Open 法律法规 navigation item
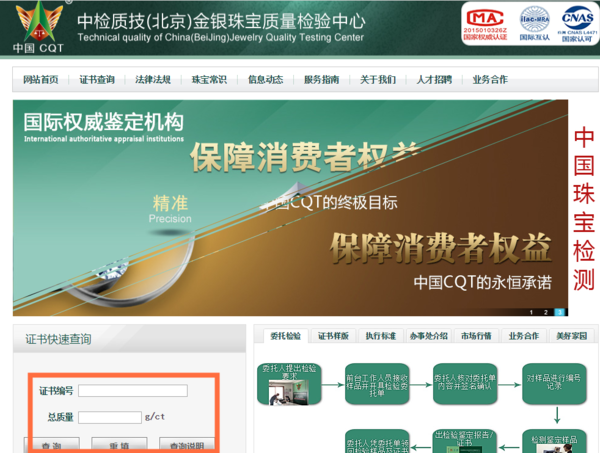 click(x=153, y=80)
